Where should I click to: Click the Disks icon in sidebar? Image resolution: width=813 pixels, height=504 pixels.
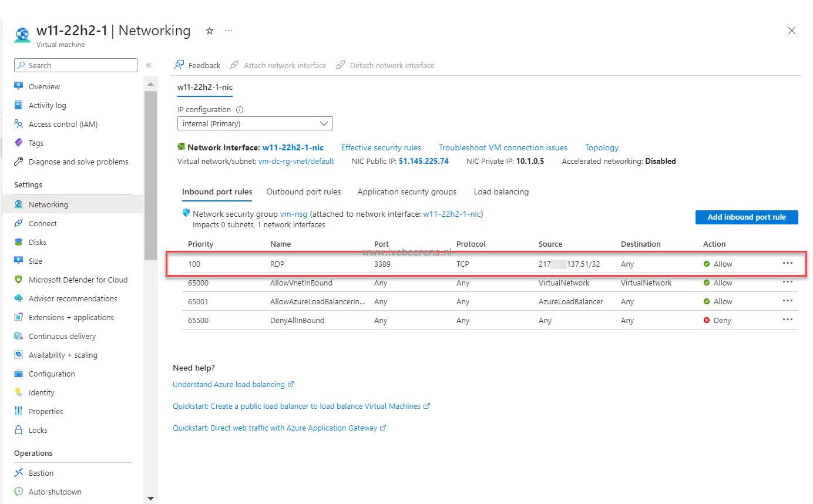point(19,242)
